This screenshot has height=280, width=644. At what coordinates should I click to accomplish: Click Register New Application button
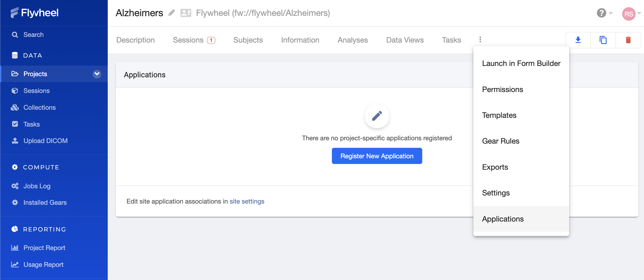(x=377, y=156)
